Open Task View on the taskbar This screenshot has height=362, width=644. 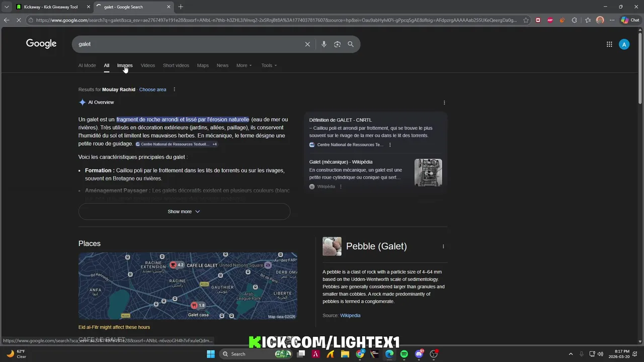point(301,354)
